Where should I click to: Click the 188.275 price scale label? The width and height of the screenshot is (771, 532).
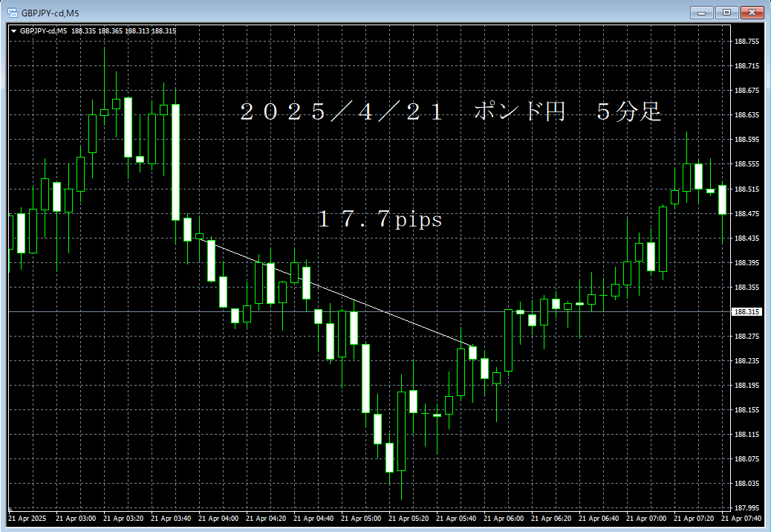pos(746,337)
